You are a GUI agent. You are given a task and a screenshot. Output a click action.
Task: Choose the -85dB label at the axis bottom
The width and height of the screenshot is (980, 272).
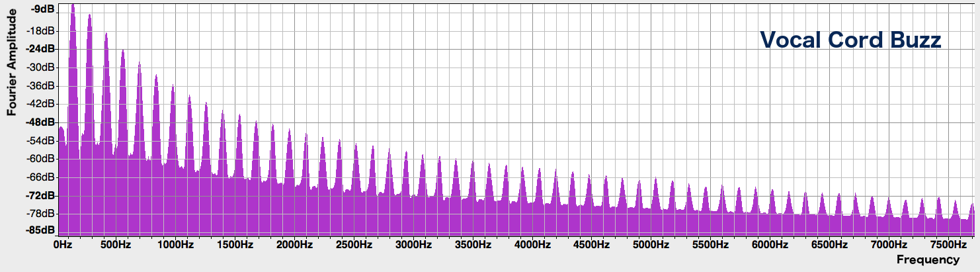(x=40, y=230)
